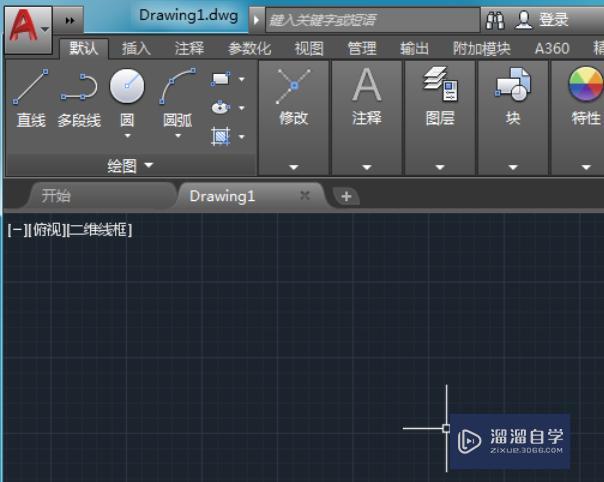Add a new drawing tab with plus

pyautogui.click(x=346, y=196)
